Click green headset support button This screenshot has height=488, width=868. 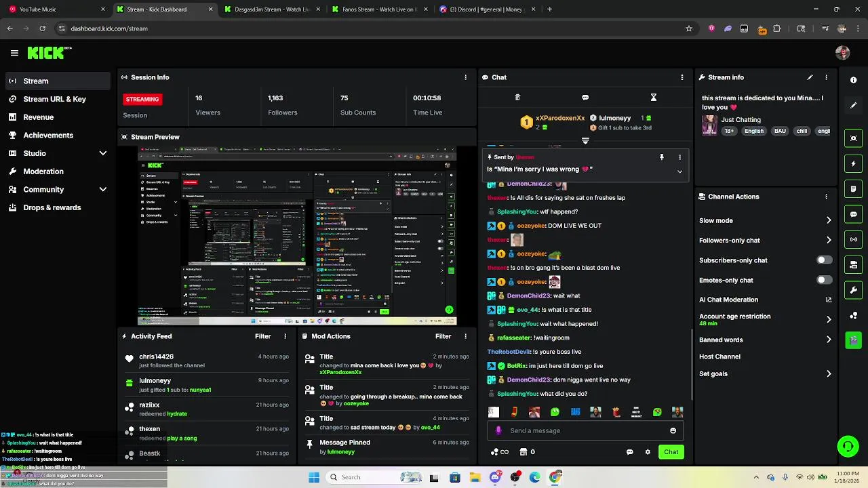coord(848,446)
